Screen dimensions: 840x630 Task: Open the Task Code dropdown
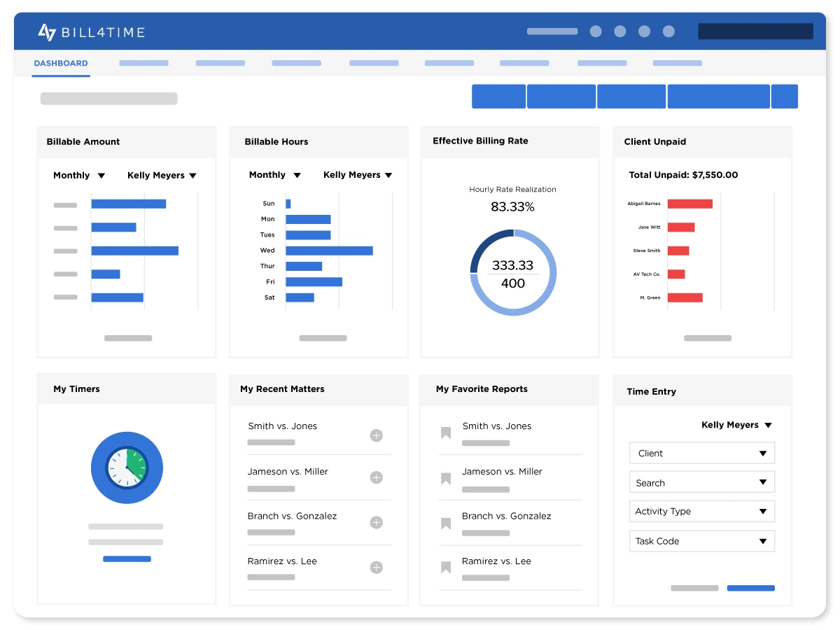click(702, 541)
